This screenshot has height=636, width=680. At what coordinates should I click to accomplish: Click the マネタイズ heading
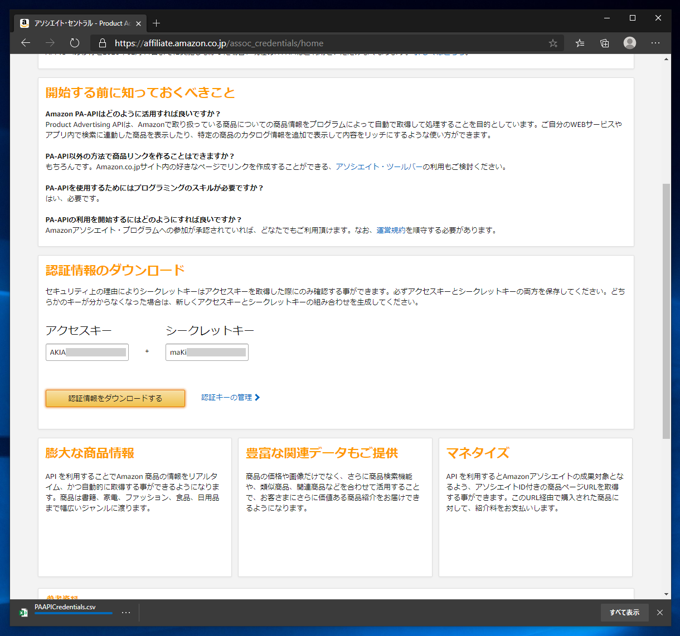[477, 453]
